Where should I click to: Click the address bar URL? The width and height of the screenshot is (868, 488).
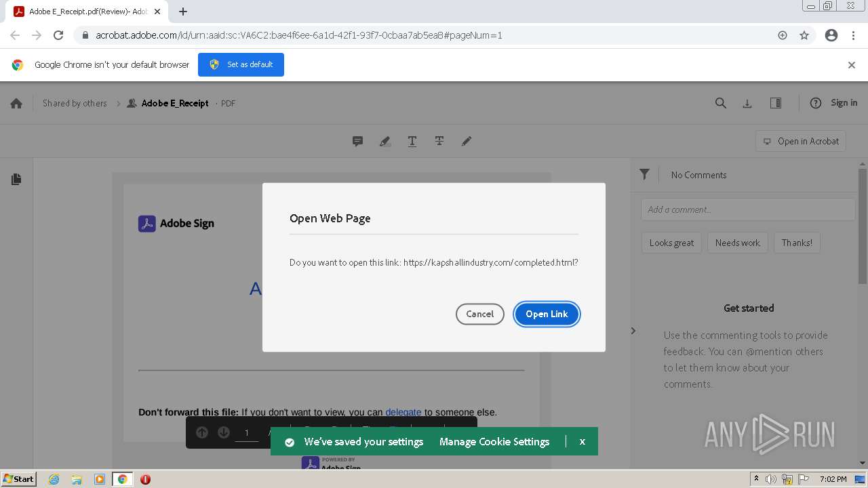click(298, 35)
